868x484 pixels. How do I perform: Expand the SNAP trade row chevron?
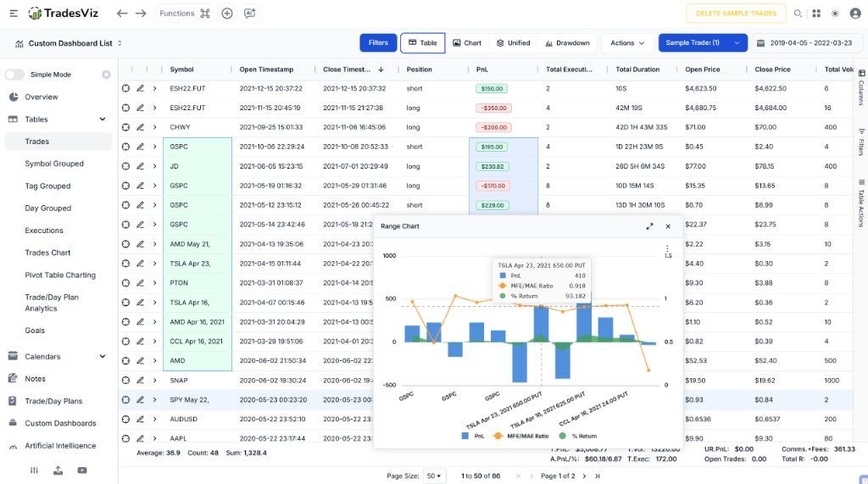(x=154, y=380)
